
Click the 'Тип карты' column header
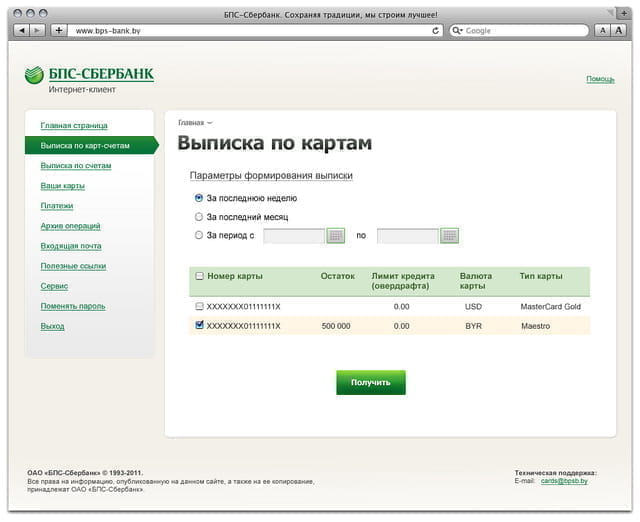[541, 276]
